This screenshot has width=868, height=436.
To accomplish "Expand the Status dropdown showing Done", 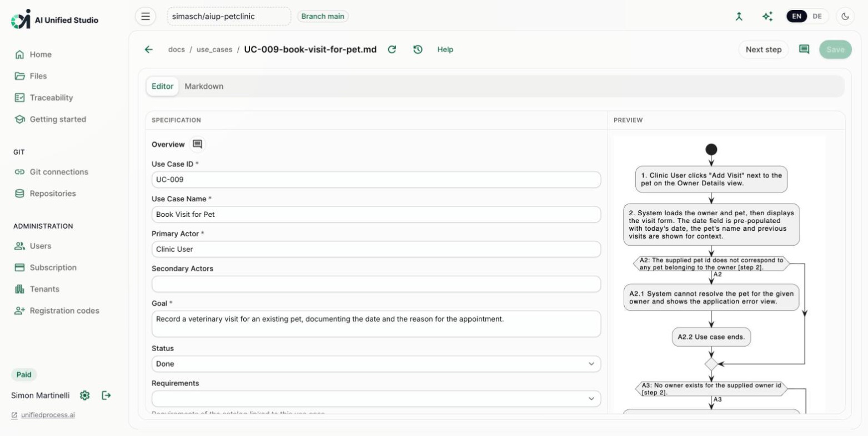I will tap(376, 364).
